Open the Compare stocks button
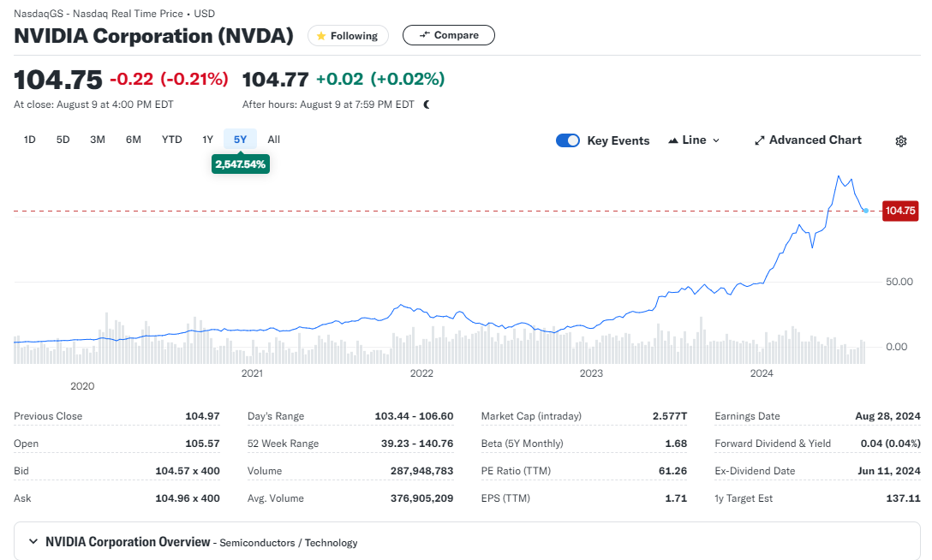 449,35
